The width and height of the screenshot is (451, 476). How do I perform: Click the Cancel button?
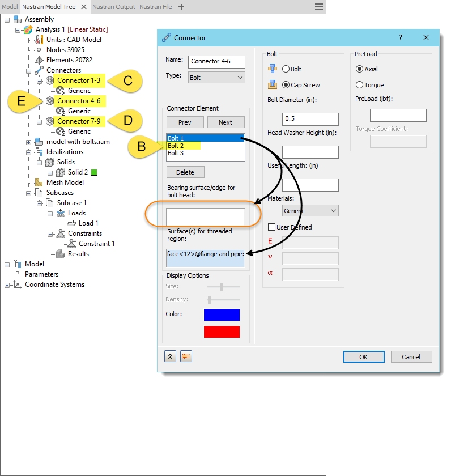(411, 356)
